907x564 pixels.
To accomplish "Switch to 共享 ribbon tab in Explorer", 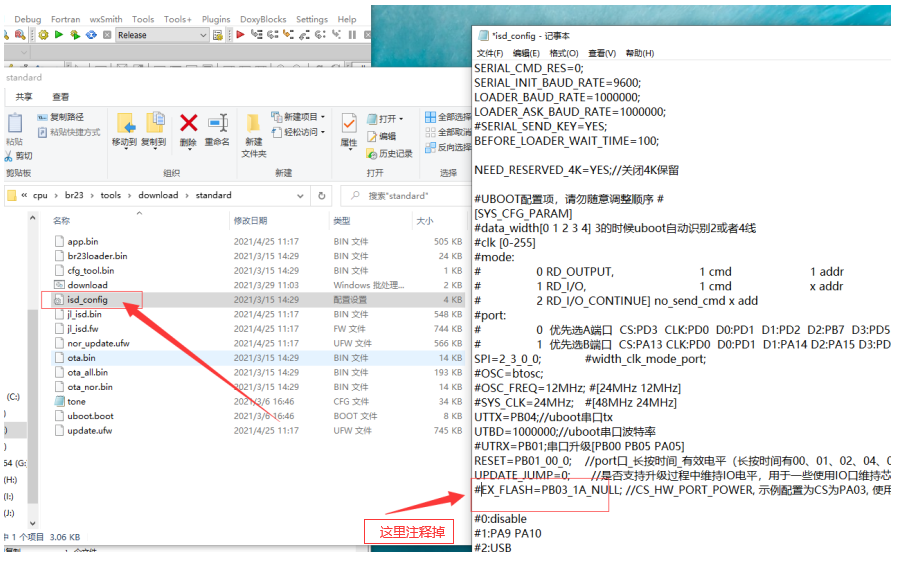I will click(x=24, y=97).
